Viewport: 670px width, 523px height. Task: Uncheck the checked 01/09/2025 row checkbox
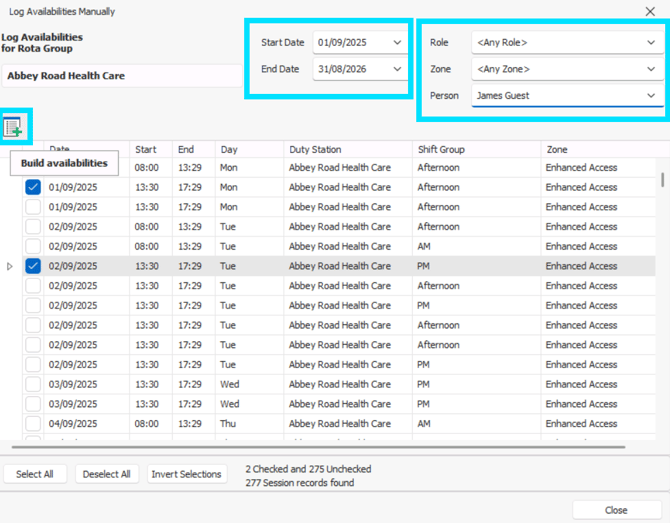point(33,187)
